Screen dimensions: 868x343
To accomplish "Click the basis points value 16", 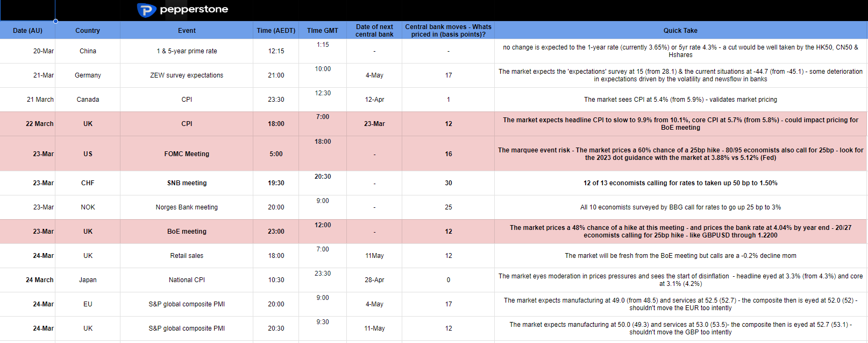I will tap(449, 154).
